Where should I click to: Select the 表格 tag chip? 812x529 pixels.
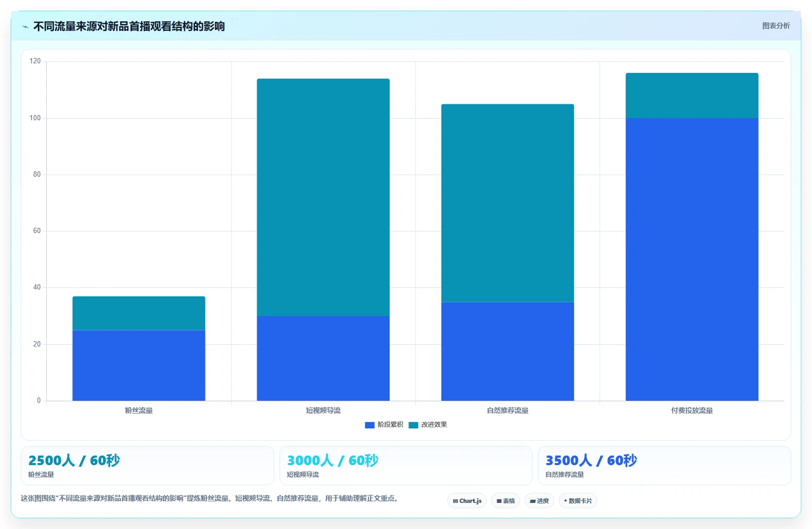click(x=505, y=501)
